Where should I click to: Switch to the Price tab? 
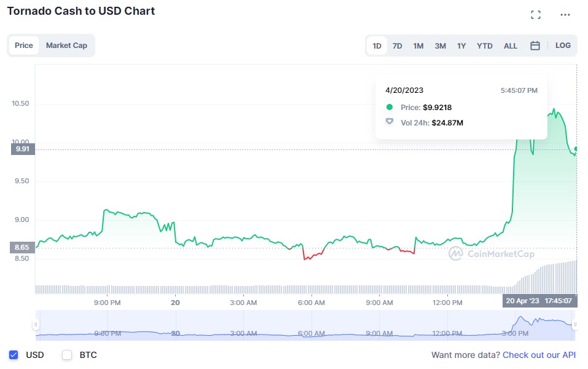coord(24,46)
